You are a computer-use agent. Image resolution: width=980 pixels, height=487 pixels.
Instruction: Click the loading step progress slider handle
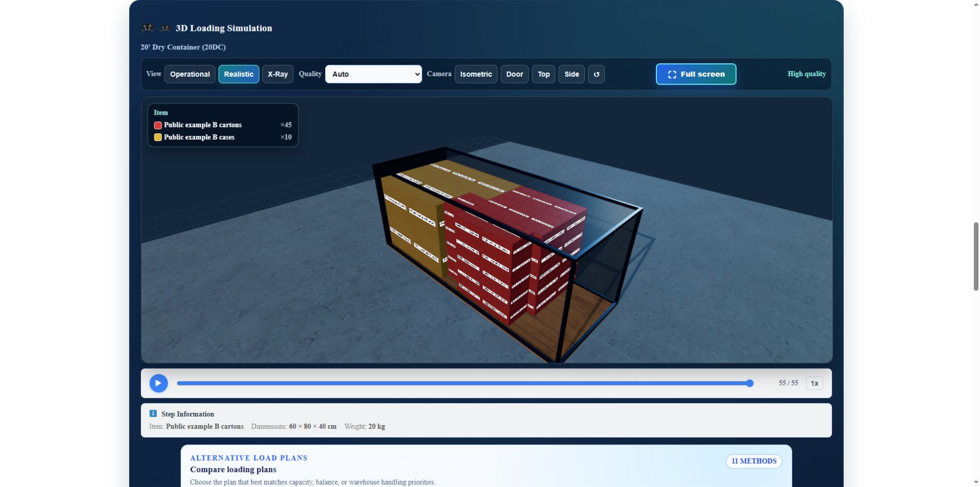click(750, 383)
